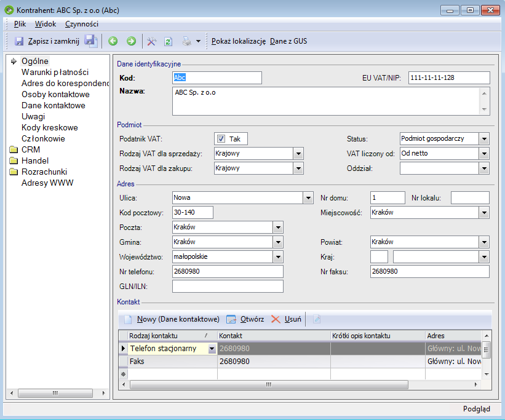Click the Handel folder icon
This screenshot has width=505, height=420.
(x=14, y=160)
